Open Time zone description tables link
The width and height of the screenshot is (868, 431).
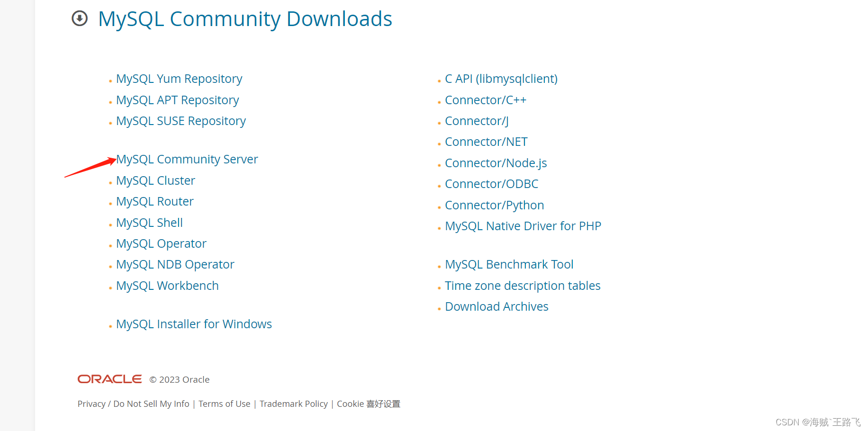coord(523,286)
